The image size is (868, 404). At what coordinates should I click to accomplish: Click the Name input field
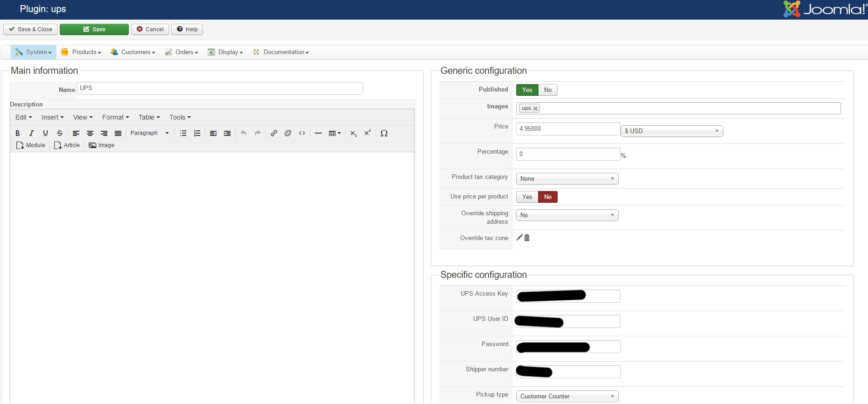[220, 88]
